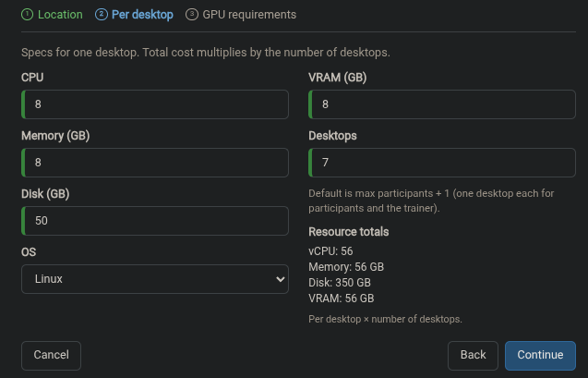The height and width of the screenshot is (378, 588).
Task: Click the step 3 circle icon
Action: coord(192,15)
